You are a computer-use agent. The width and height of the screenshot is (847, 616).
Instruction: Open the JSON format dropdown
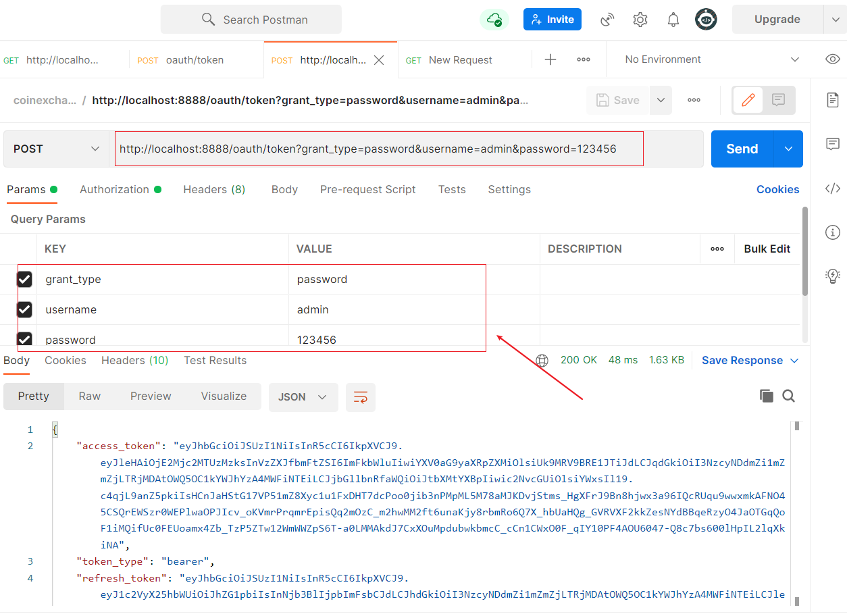point(303,397)
